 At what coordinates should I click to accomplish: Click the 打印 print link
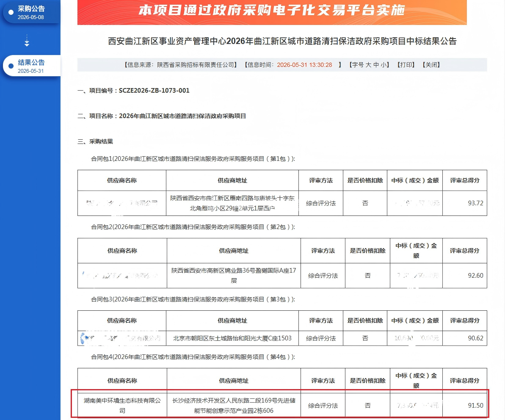coord(406,65)
